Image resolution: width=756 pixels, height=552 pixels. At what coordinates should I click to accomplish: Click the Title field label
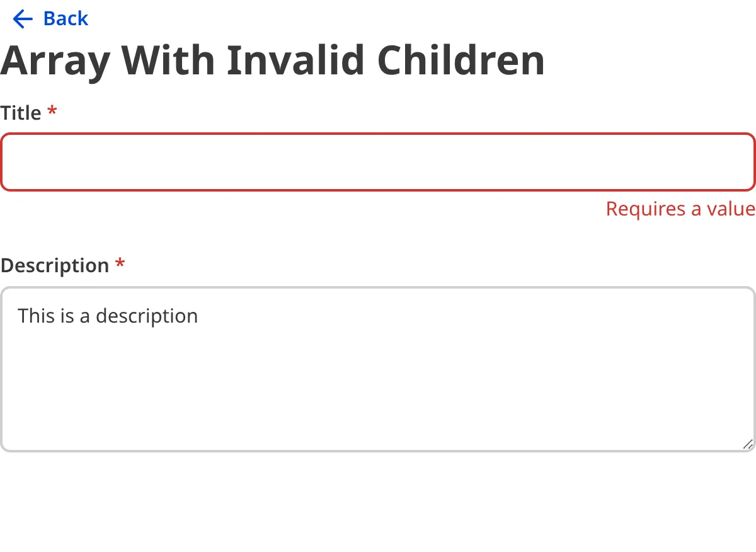point(21,113)
